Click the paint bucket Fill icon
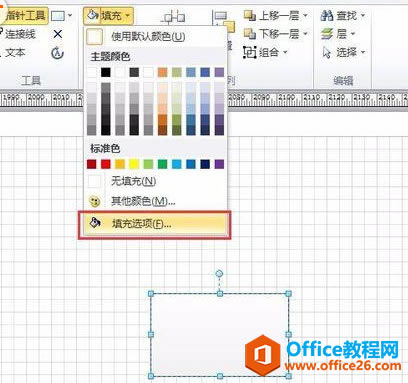Image resolution: width=408 pixels, height=383 pixels. click(92, 15)
